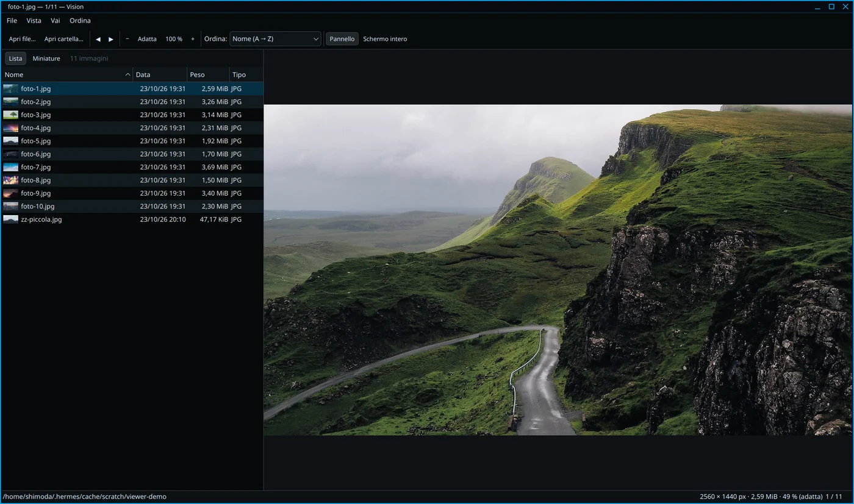
Task: Click the 23/10/26 20:10 date cell
Action: pos(163,219)
